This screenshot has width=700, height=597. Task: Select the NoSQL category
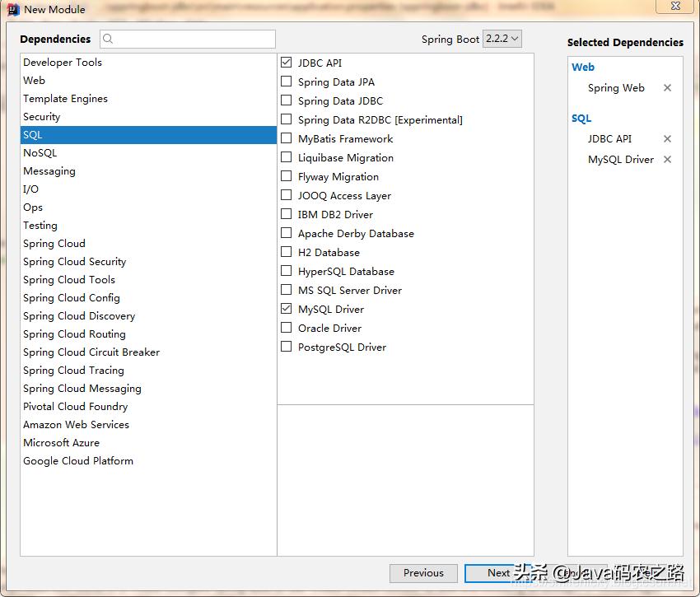(x=40, y=153)
